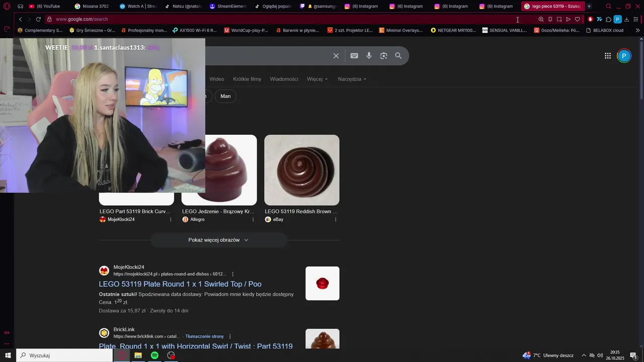Select the Wiadomości search filter
644x362 pixels.
pos(284,79)
